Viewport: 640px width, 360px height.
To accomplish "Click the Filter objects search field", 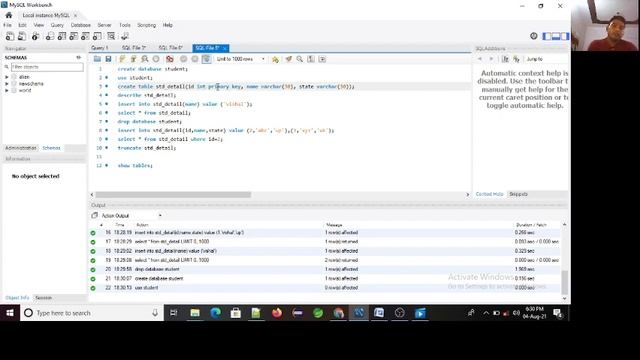I will 47,67.
